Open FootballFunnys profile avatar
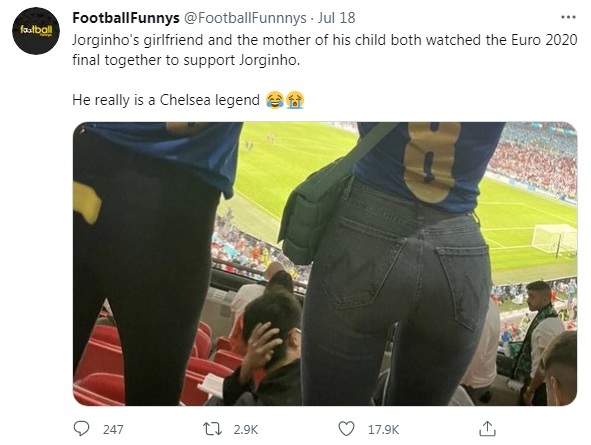 tap(36, 31)
